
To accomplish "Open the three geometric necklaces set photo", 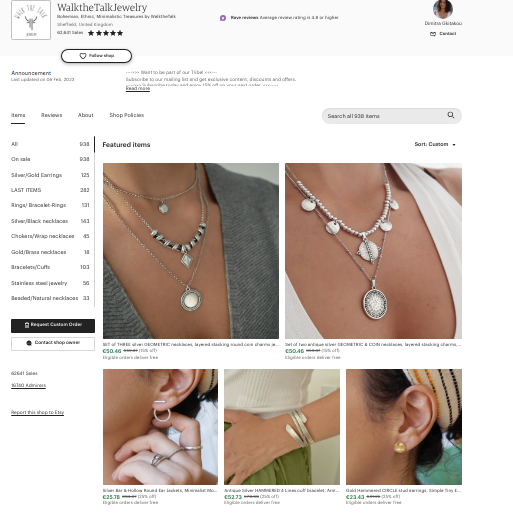I will [191, 251].
